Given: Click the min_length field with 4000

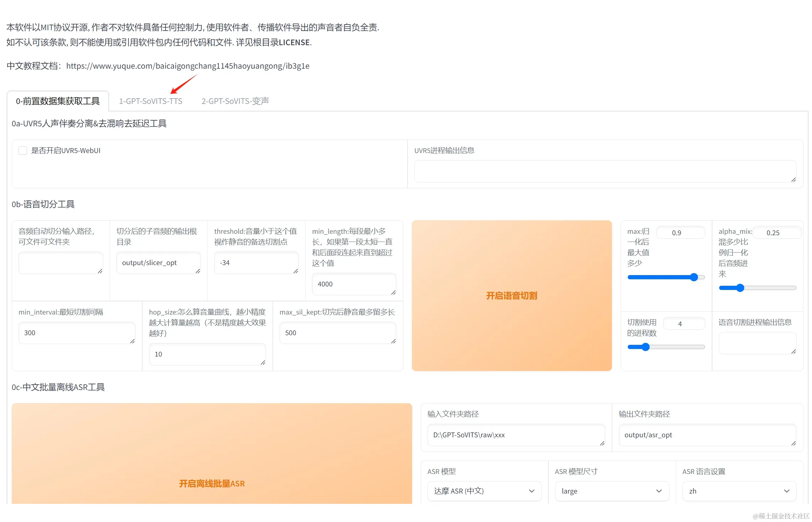Looking at the screenshot, I should pos(354,284).
